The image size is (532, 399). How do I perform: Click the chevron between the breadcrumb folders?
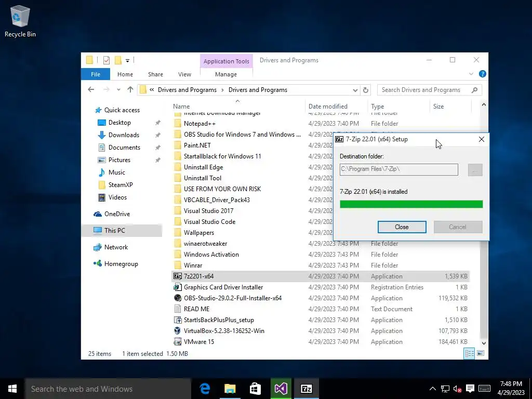pos(222,90)
